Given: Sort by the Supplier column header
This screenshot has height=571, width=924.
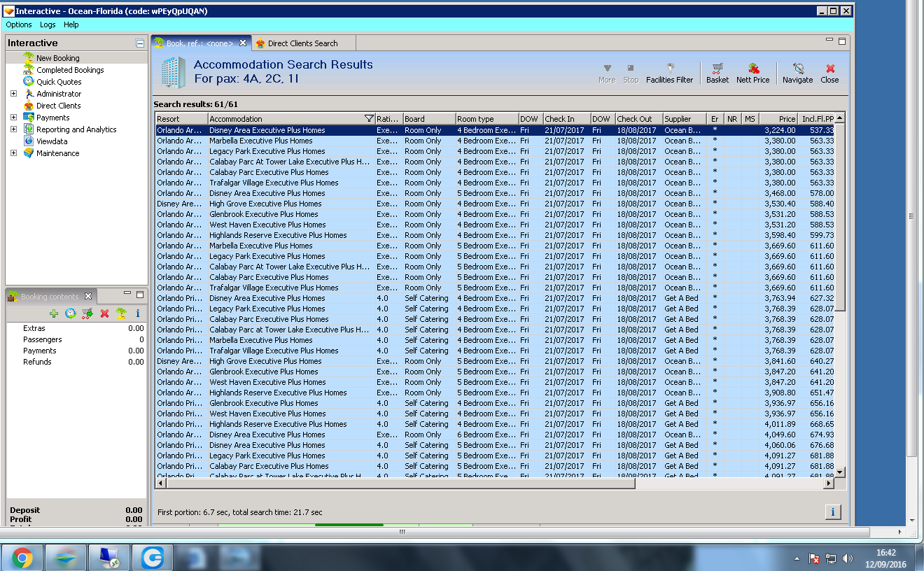Looking at the screenshot, I should tap(684, 119).
